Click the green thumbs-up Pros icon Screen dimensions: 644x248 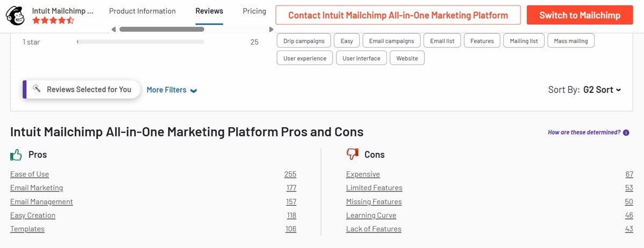coord(16,155)
